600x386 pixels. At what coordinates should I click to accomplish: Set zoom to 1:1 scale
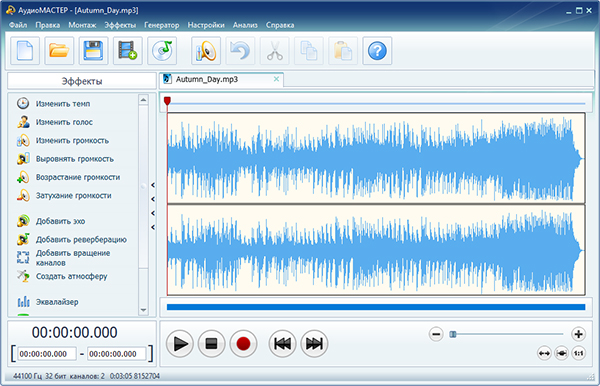(x=579, y=353)
